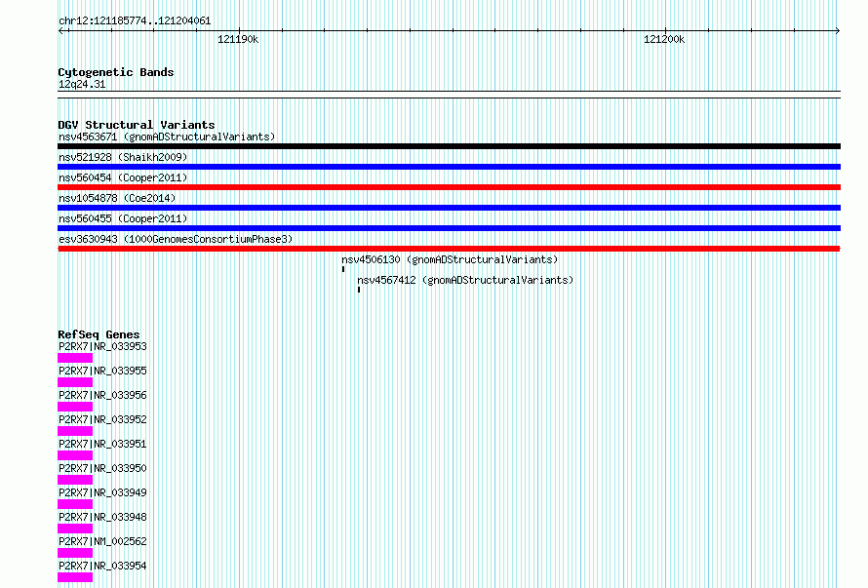Screen dimensions: 868x588
Task: Select gene label P2RX7|NR_033955
Action: click(x=102, y=371)
